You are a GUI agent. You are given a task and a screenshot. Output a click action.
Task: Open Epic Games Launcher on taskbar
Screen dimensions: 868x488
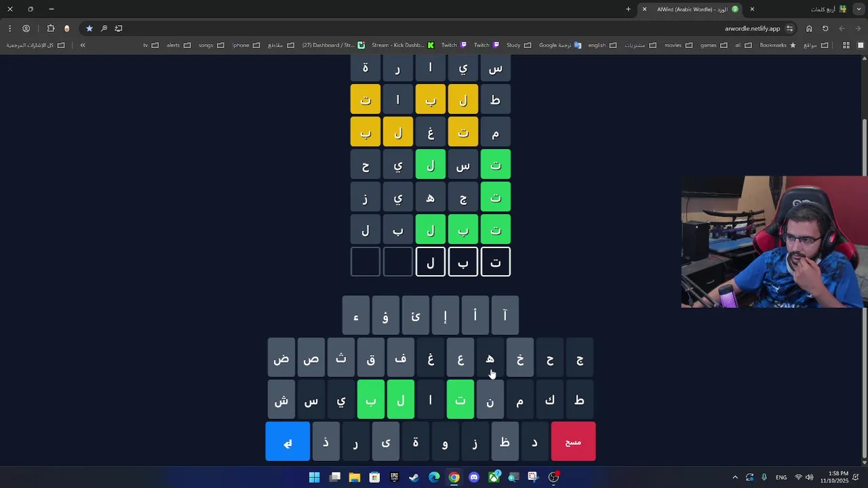pyautogui.click(x=394, y=477)
